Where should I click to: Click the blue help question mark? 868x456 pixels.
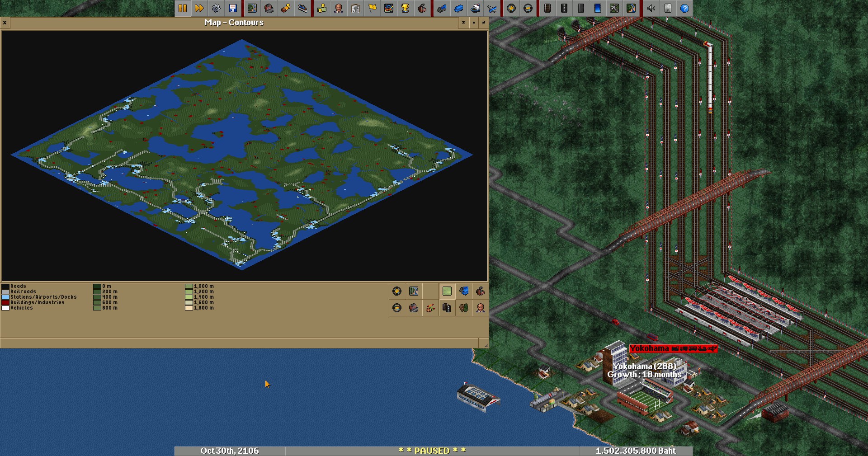pos(684,8)
